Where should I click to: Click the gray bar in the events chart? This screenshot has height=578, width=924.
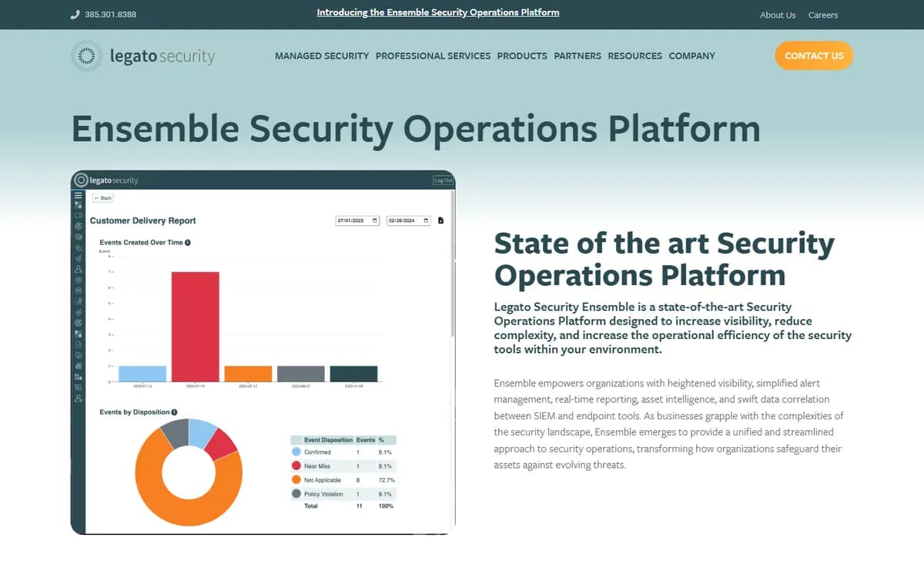coord(301,374)
